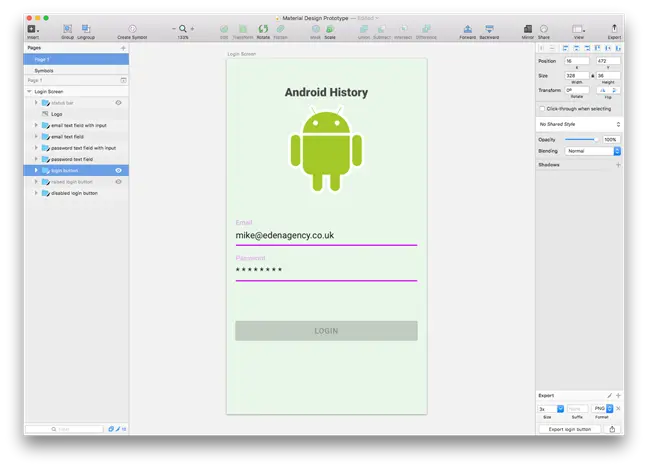648x469 pixels.
Task: Click the Union boolean icon
Action: (x=364, y=29)
